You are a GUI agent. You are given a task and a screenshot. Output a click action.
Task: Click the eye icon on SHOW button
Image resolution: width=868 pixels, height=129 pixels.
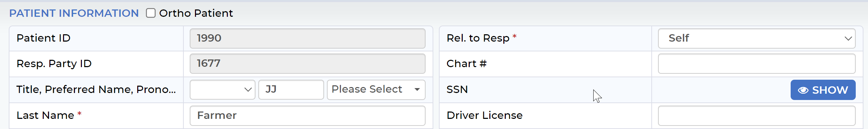pos(803,90)
